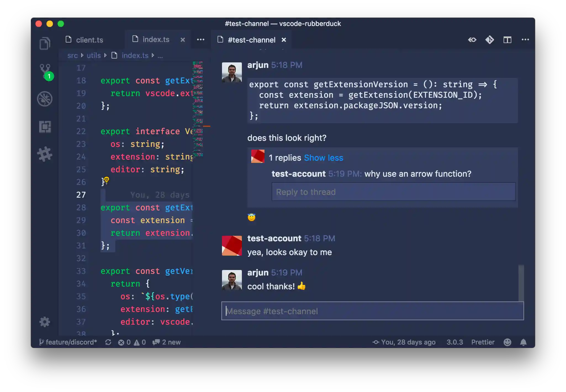Collapse the thread using Show less
566x392 pixels.
[323, 158]
